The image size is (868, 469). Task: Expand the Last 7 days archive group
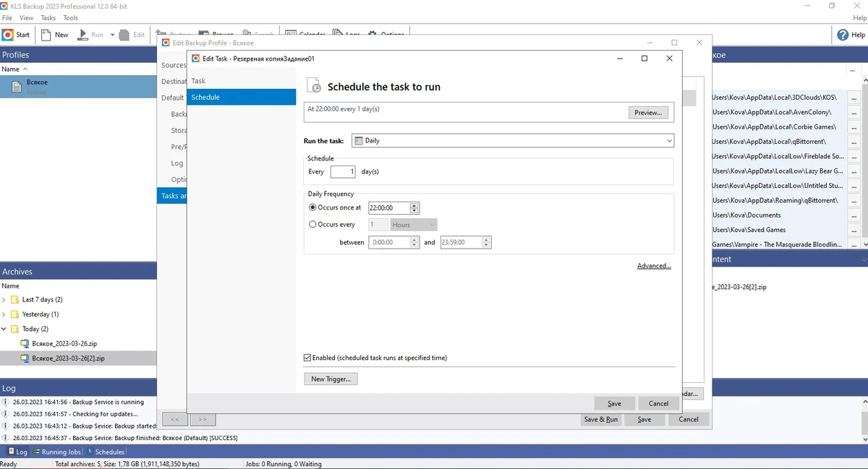(x=4, y=299)
